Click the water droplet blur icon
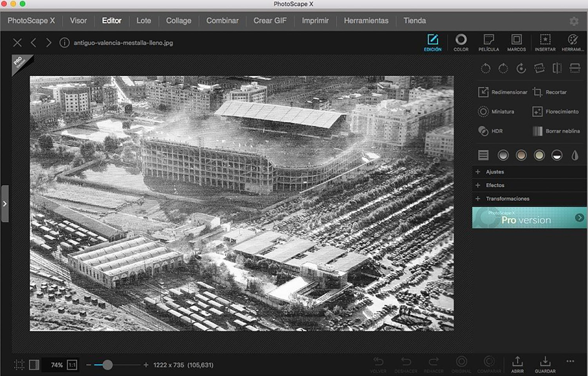This screenshot has height=376, width=588. (x=575, y=155)
